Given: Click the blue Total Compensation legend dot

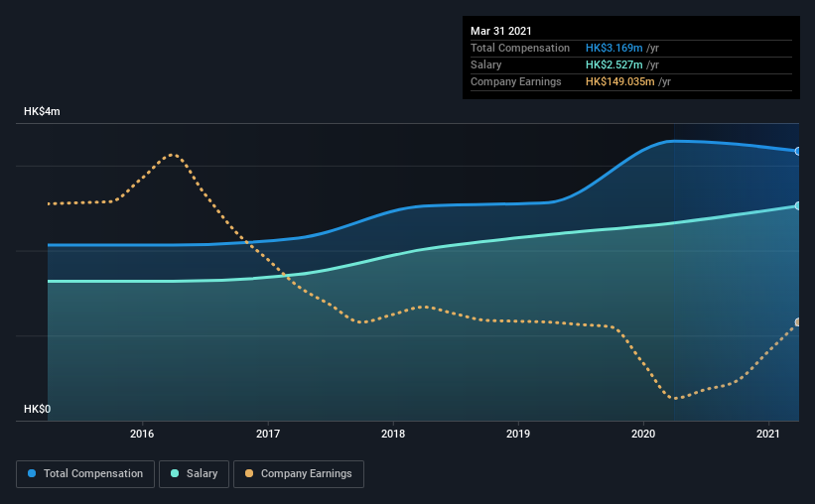Looking at the screenshot, I should 32,473.
